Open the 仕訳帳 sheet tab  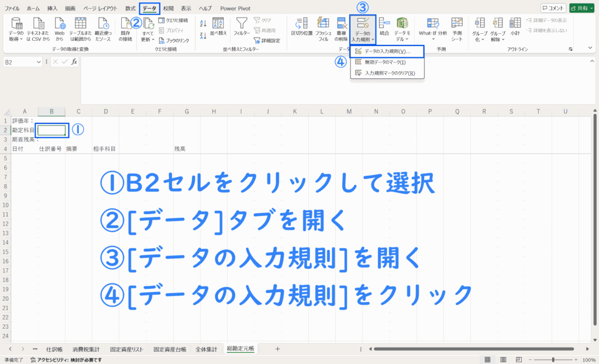click(x=54, y=349)
